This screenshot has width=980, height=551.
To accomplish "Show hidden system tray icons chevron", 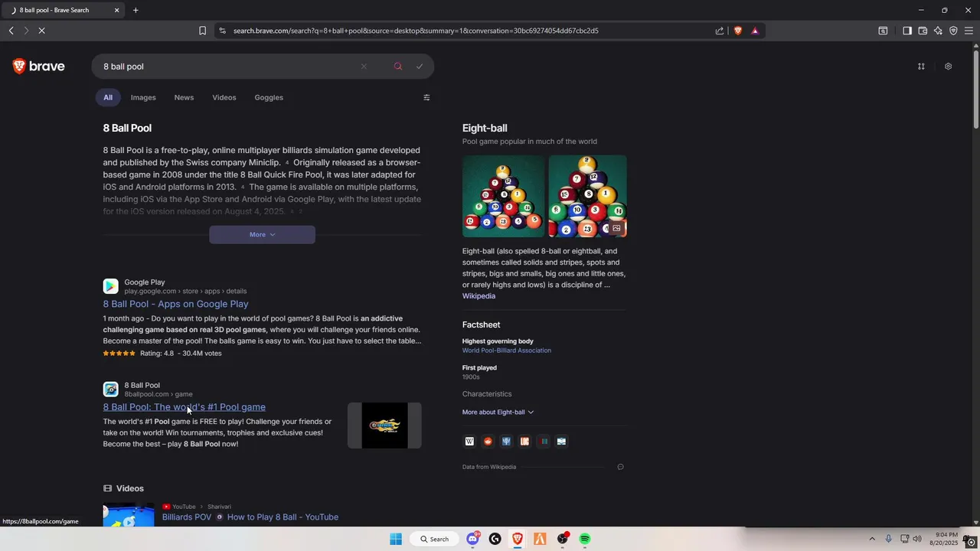I will click(x=871, y=539).
